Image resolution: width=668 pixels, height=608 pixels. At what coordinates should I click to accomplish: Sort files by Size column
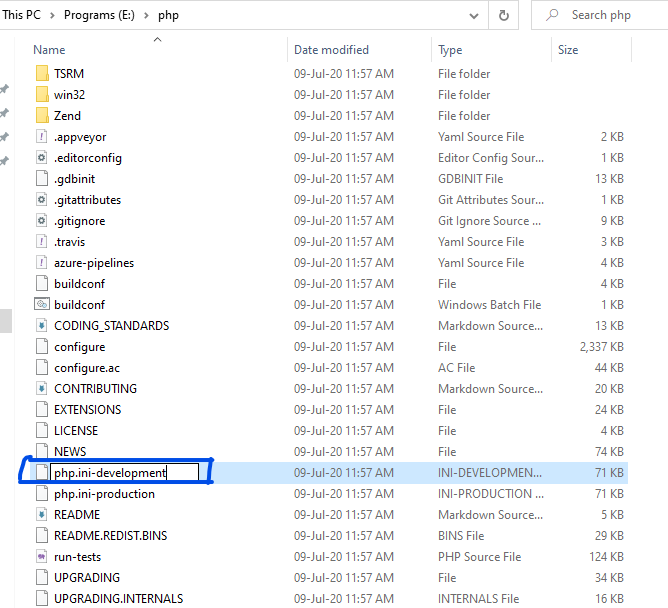point(568,50)
